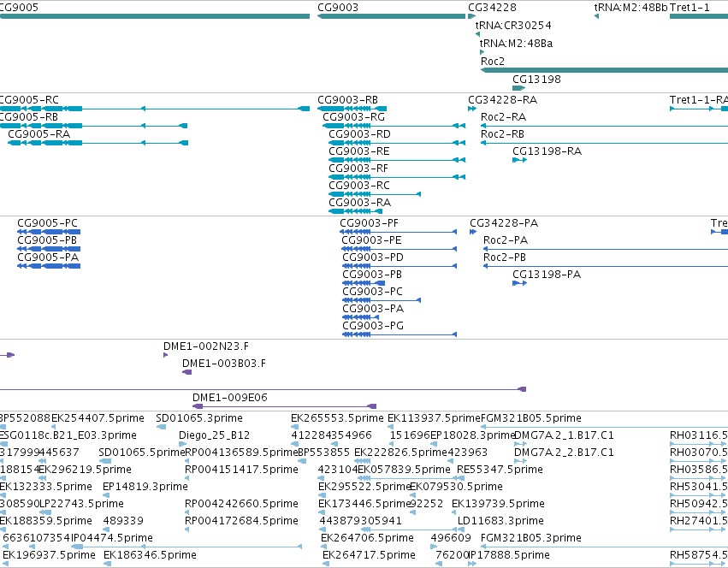Select the CG9003-PD protein label

coord(373,257)
